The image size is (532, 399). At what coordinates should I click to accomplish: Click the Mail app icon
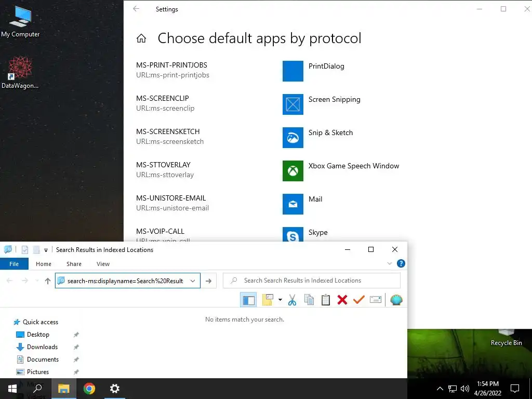click(293, 204)
